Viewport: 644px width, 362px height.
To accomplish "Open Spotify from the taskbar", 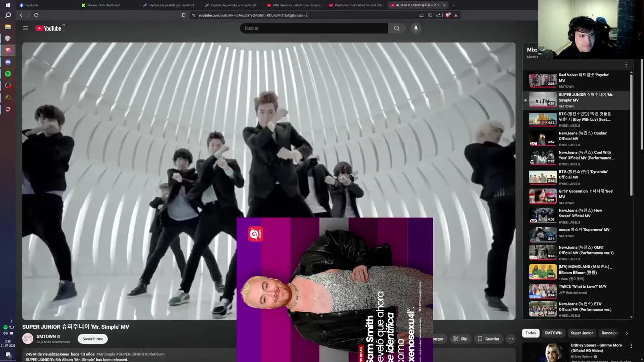I will [8, 74].
